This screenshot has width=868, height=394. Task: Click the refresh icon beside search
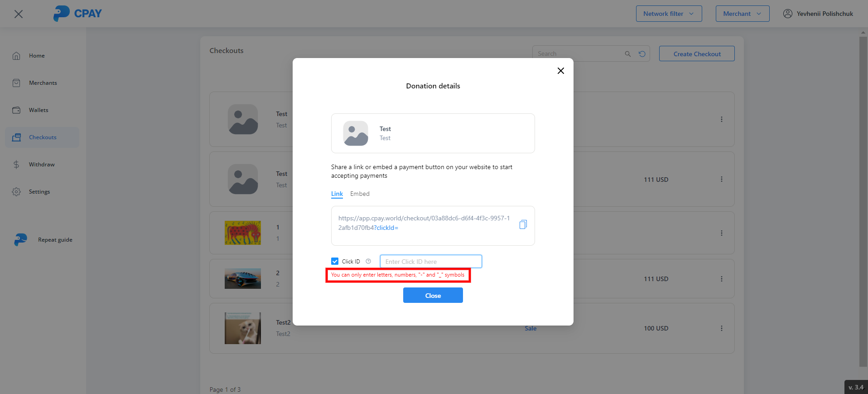point(642,54)
